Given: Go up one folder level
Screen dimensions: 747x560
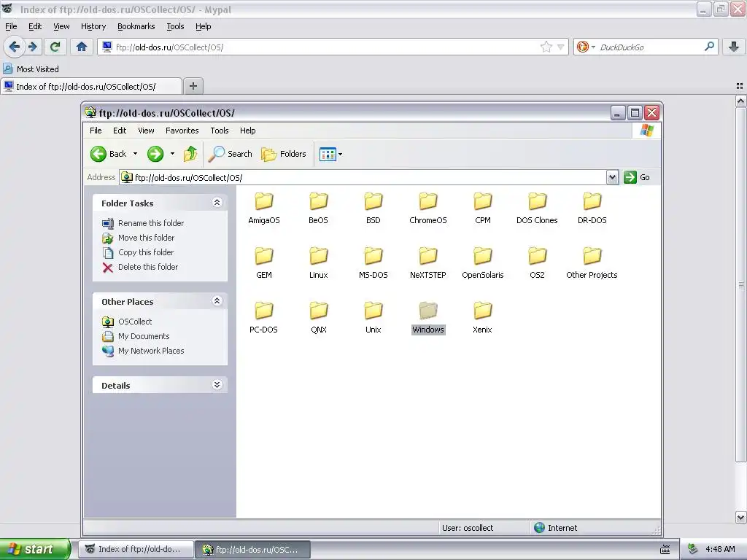Looking at the screenshot, I should 190,154.
